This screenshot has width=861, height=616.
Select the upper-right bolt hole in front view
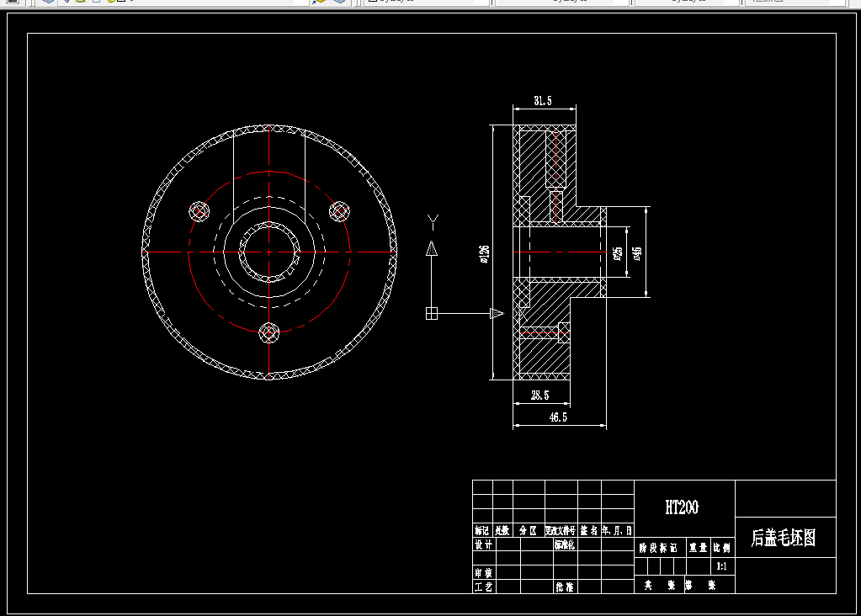pos(339,211)
